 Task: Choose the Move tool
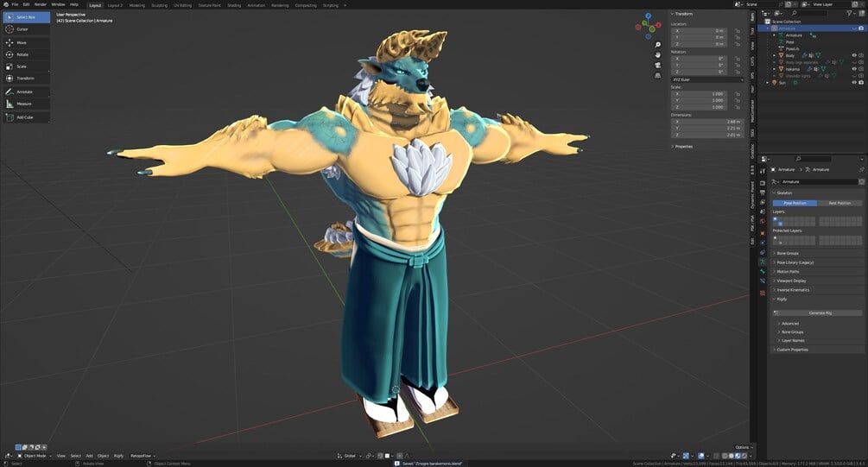[26, 42]
